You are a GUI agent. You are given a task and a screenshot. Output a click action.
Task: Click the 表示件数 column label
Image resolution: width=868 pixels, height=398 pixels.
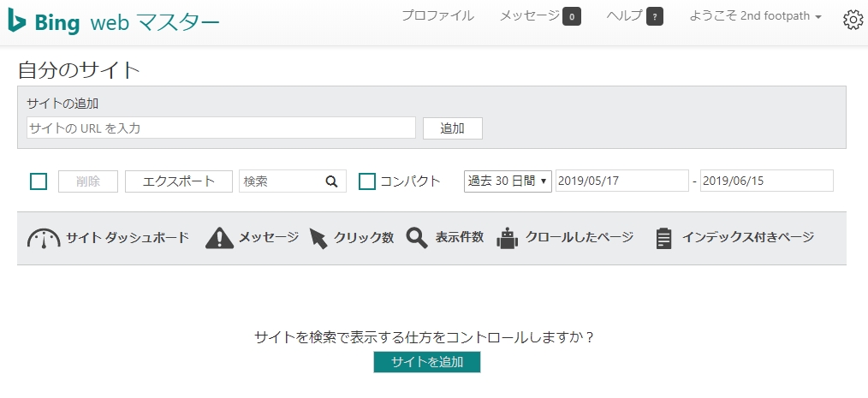point(460,237)
